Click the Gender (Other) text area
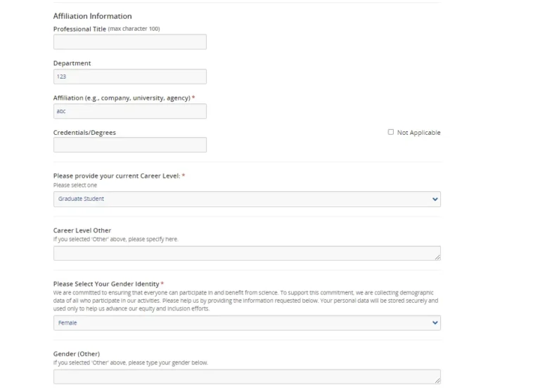This screenshot has height=392, width=540. (x=246, y=377)
